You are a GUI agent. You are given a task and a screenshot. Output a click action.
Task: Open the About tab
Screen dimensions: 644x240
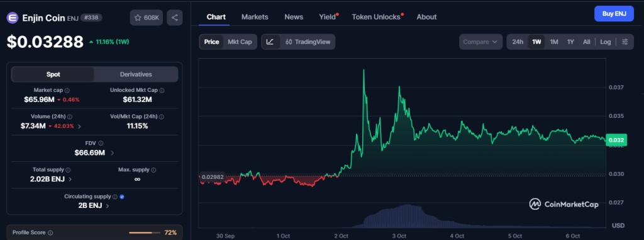426,17
